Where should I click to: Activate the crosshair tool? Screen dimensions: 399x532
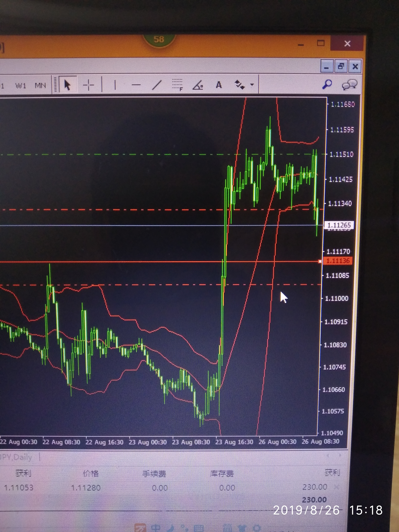[88, 85]
